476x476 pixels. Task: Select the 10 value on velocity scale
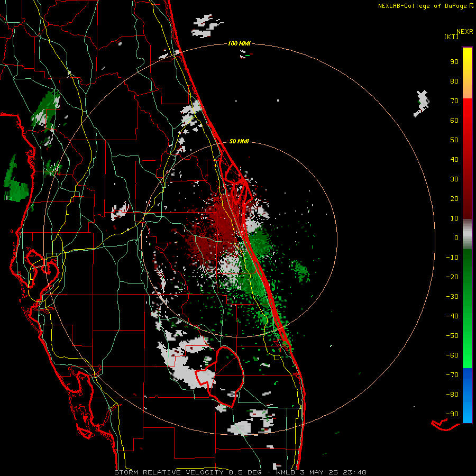point(454,218)
